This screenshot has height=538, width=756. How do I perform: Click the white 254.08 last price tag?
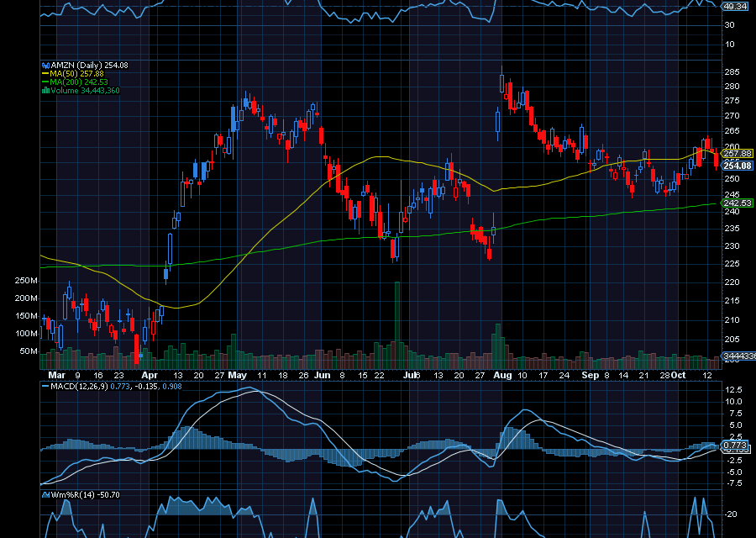coord(738,166)
